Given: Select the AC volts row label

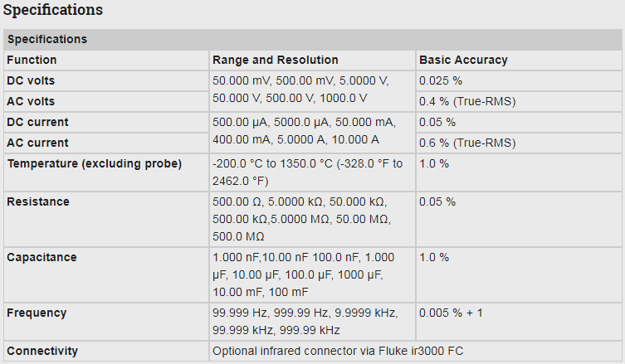Looking at the screenshot, I should pos(31,101).
